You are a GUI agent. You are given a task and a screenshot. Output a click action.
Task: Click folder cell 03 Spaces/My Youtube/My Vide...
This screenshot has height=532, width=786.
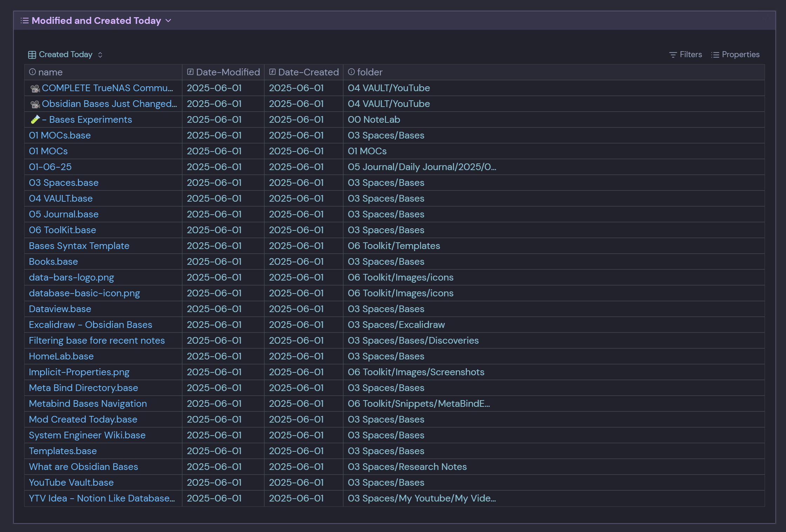(554, 498)
